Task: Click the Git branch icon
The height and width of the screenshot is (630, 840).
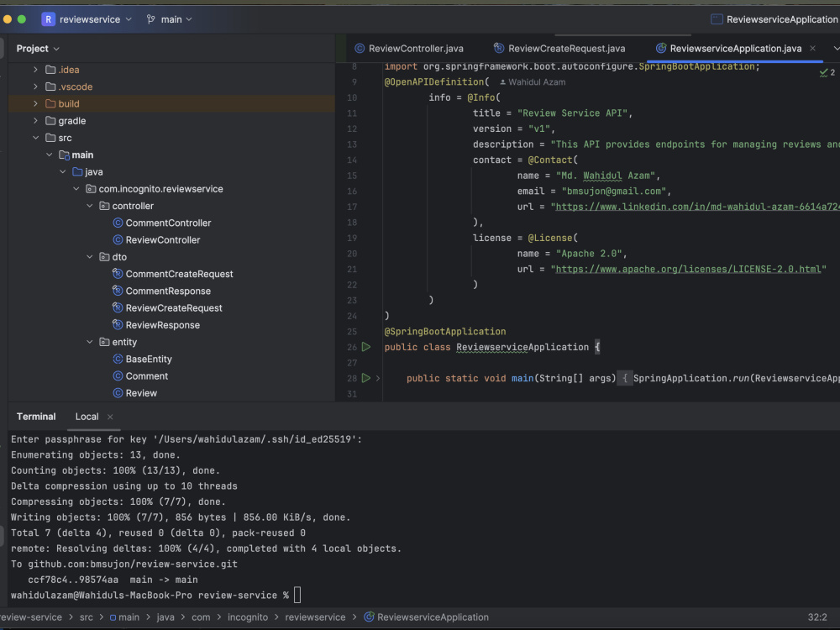Action: pos(151,19)
